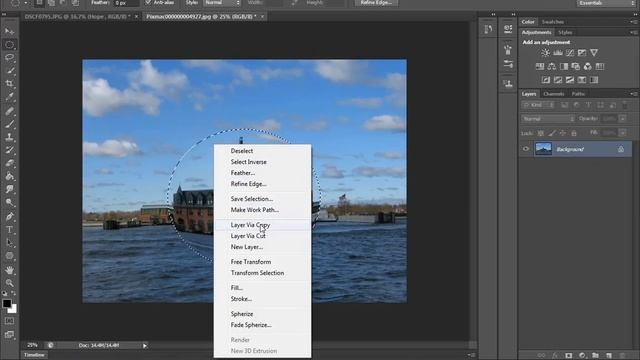Select the Brush tool
The image size is (640, 360).
coord(9,124)
